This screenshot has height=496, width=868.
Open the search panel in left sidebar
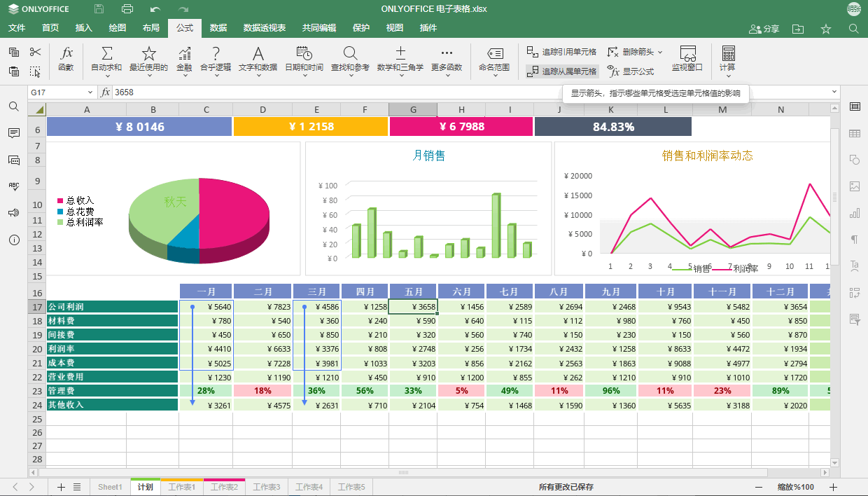(14, 106)
